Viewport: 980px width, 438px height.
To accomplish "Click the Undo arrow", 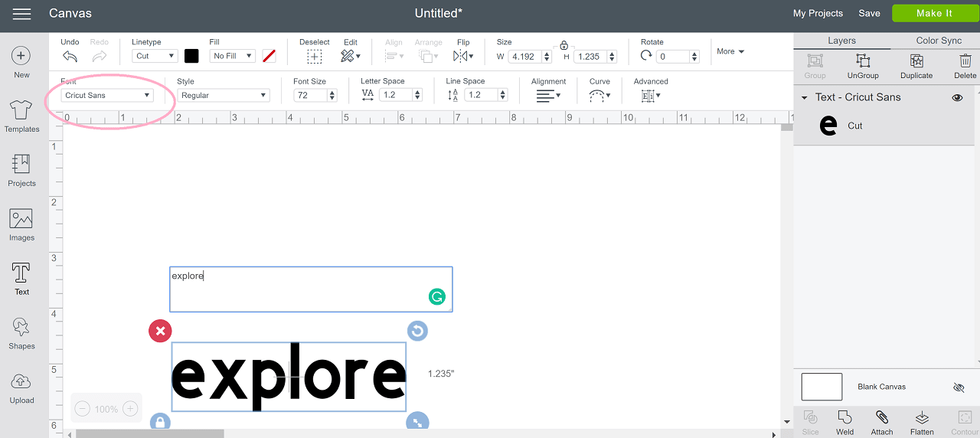I will [70, 56].
